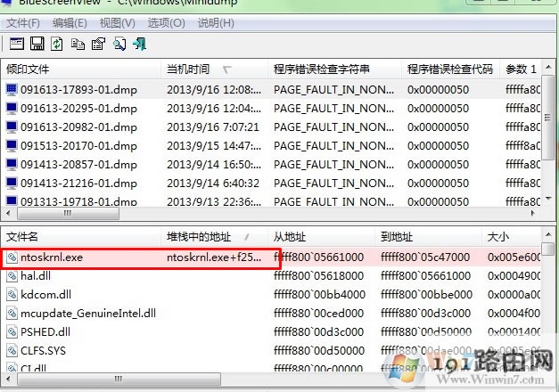Select the hal.dll driver row
Image resolution: width=559 pixels, height=392 pixels.
[271, 275]
